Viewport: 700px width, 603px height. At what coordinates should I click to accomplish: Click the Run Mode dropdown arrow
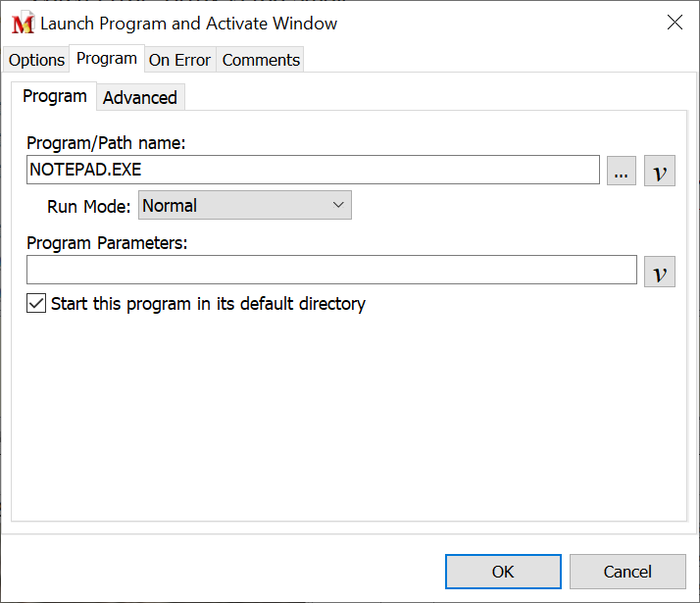338,206
